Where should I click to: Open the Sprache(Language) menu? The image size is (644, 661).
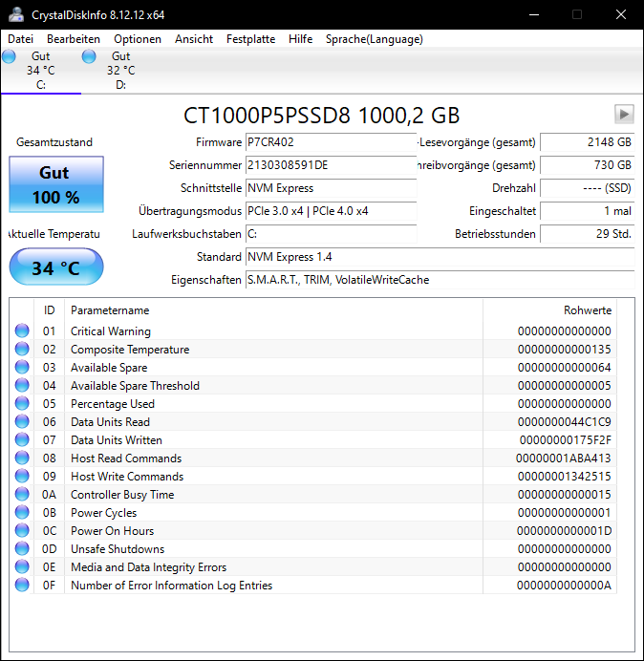[x=375, y=39]
